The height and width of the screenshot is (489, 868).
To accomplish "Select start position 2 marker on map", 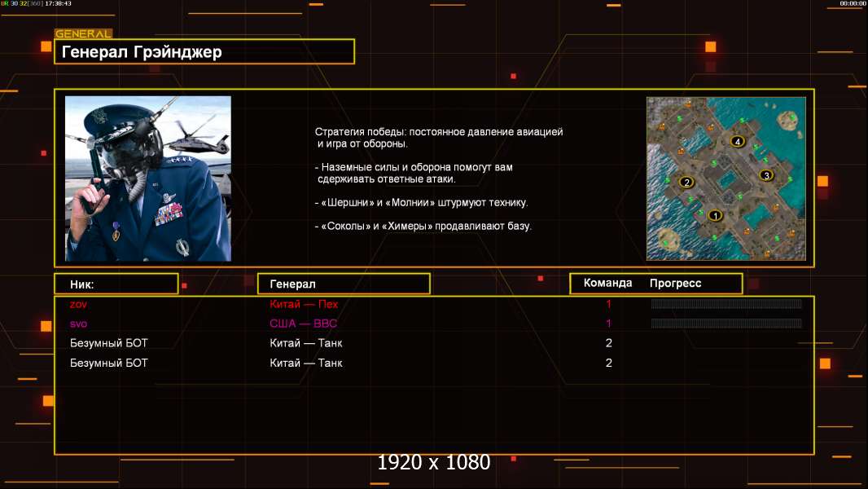I will [x=686, y=182].
